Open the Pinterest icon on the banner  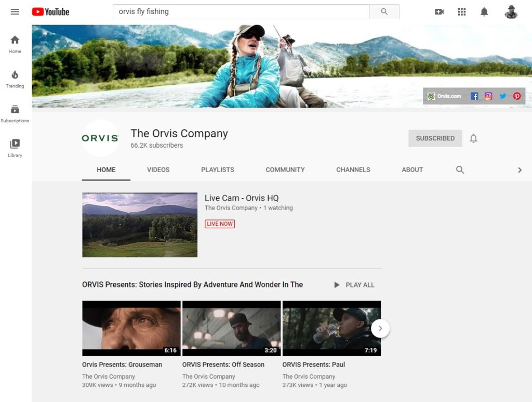(517, 96)
